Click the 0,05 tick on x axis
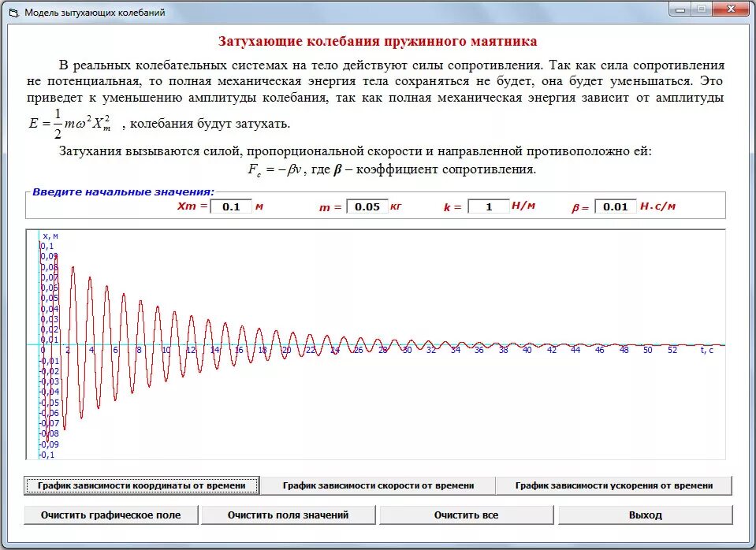This screenshot has width=756, height=550. point(50,299)
